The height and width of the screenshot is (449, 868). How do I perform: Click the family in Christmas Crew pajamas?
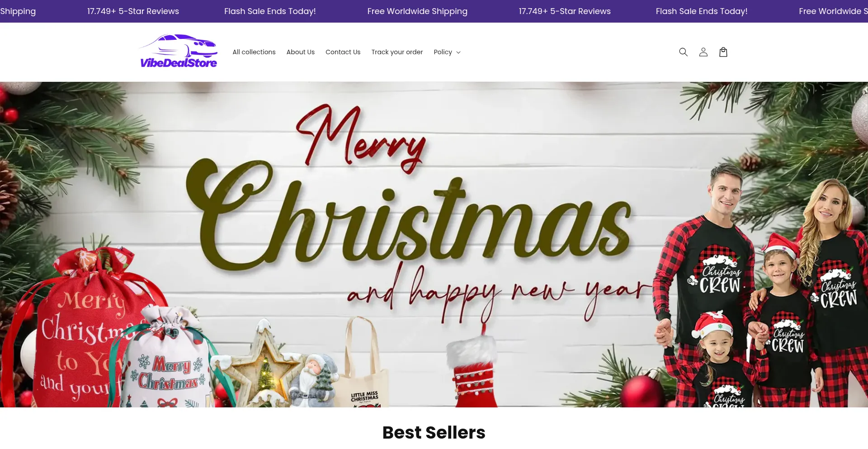(759, 289)
